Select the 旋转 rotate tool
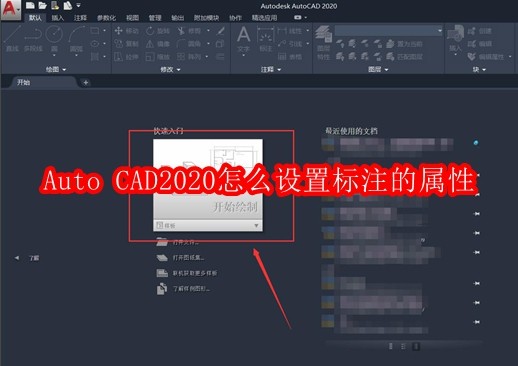The height and width of the screenshot is (366, 518). point(158,31)
